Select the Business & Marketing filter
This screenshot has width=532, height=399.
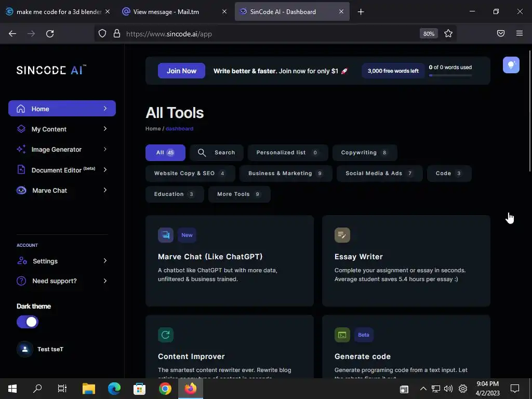[x=286, y=174]
